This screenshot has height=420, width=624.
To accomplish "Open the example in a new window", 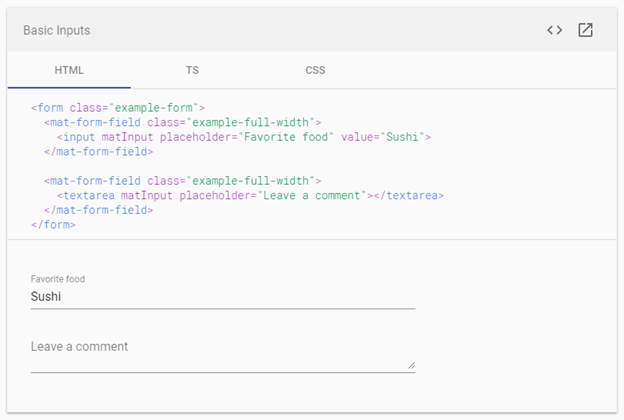I will tap(586, 30).
